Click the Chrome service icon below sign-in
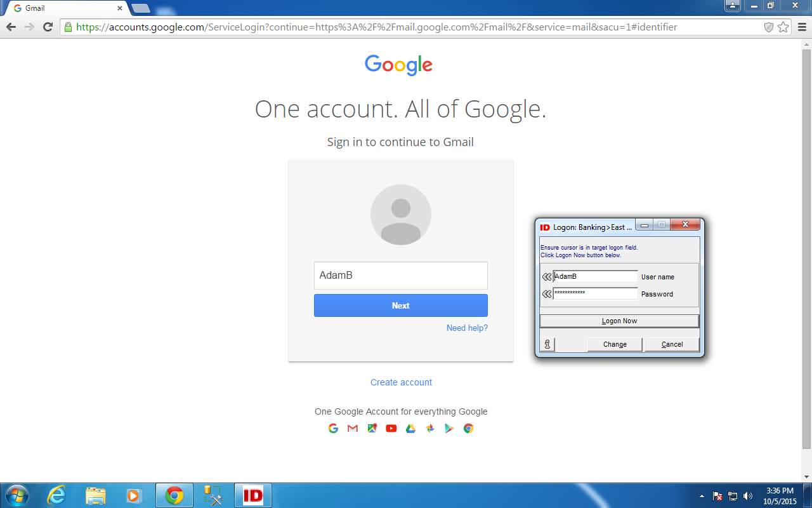The height and width of the screenshot is (508, 812). 468,429
